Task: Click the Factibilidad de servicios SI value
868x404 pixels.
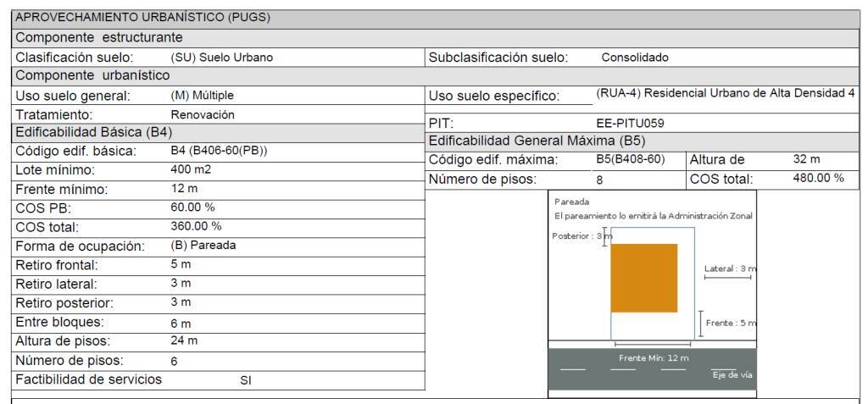Action: tap(246, 381)
